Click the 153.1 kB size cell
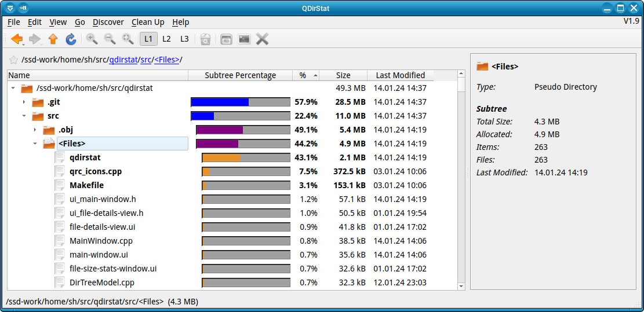 (349, 185)
